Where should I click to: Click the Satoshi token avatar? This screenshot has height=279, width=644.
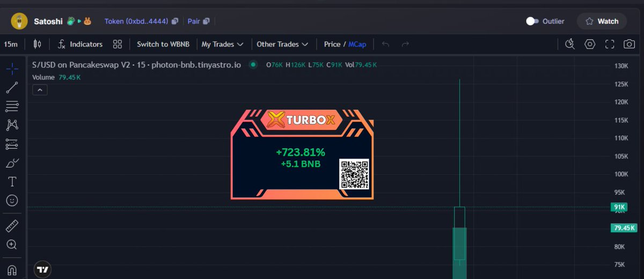pyautogui.click(x=20, y=22)
